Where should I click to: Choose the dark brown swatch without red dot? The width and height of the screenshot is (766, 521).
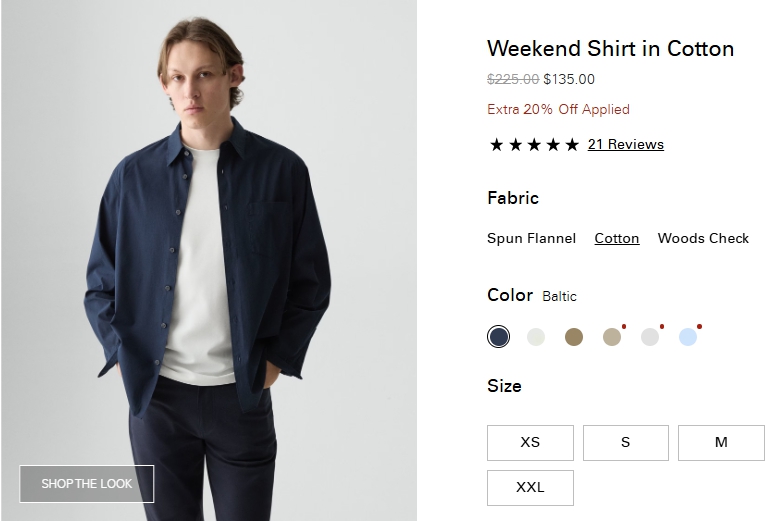coord(573,337)
